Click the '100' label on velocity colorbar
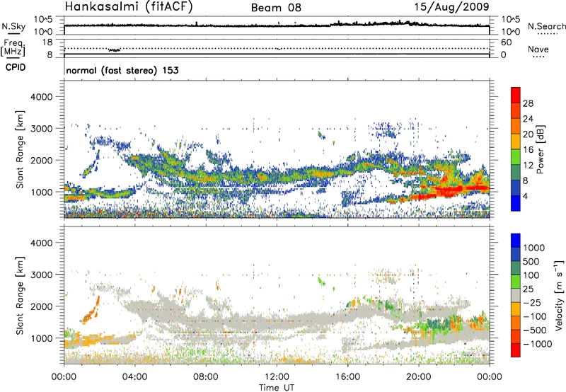 pos(531,275)
